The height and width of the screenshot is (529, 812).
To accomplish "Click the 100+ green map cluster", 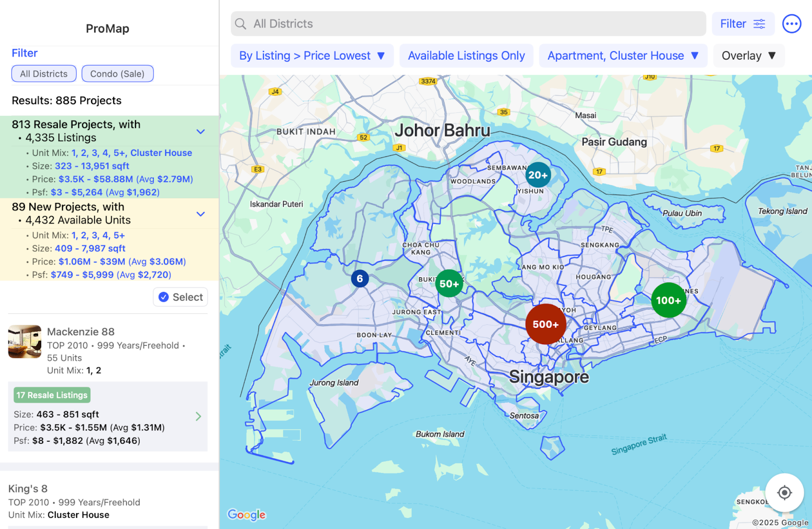I will click(668, 301).
